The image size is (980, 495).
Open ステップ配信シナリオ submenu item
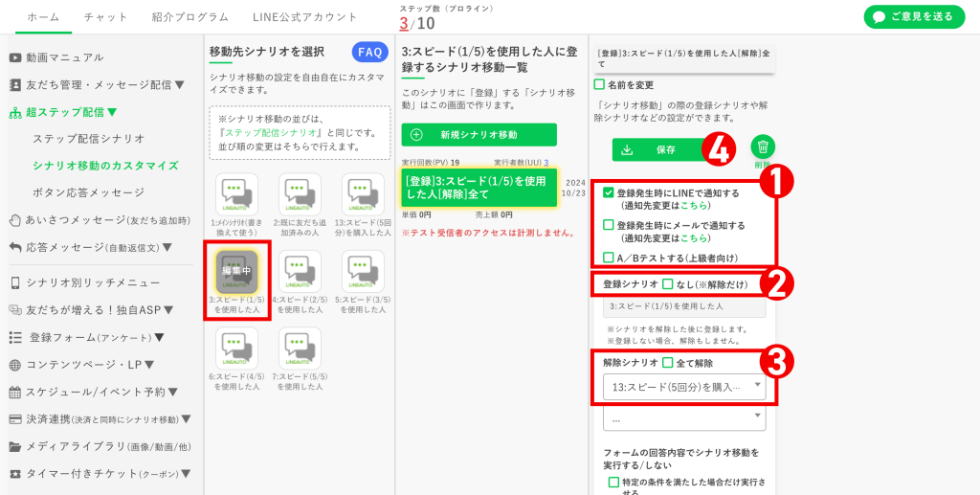89,139
